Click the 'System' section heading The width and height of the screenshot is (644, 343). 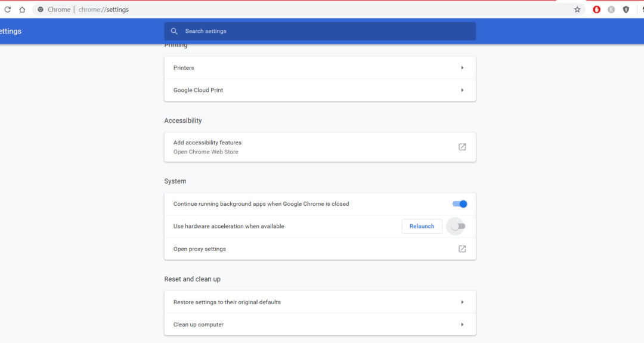175,181
